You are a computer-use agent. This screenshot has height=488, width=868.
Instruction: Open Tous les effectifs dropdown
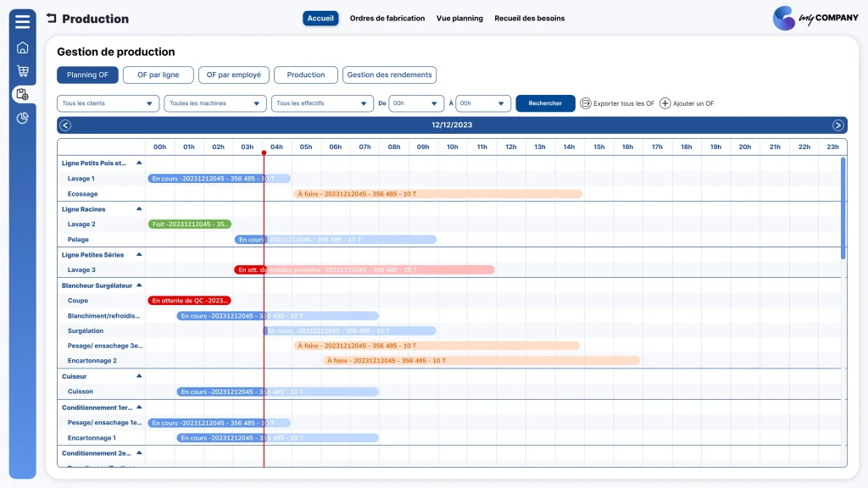pos(322,103)
